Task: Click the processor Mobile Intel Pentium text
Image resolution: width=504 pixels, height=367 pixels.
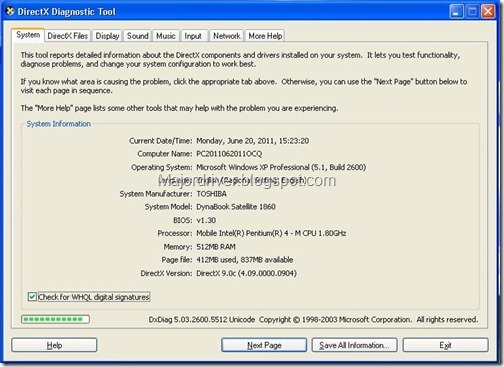Action: (271, 233)
